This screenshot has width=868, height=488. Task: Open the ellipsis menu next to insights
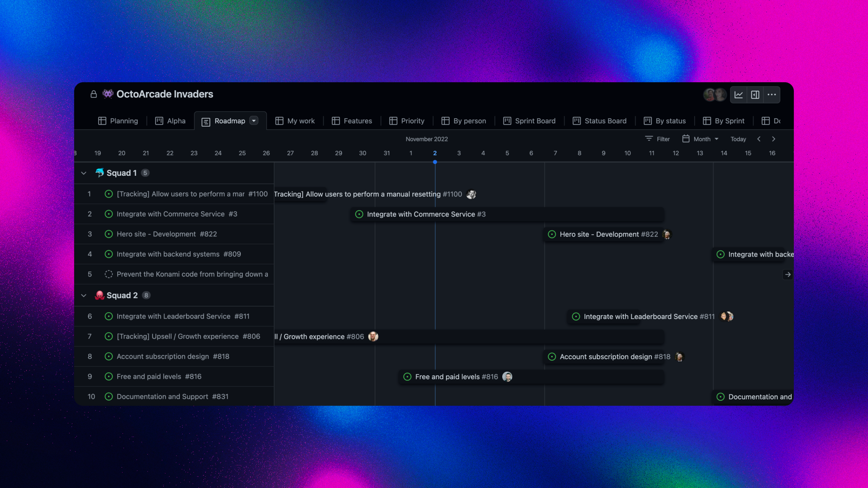[771, 94]
